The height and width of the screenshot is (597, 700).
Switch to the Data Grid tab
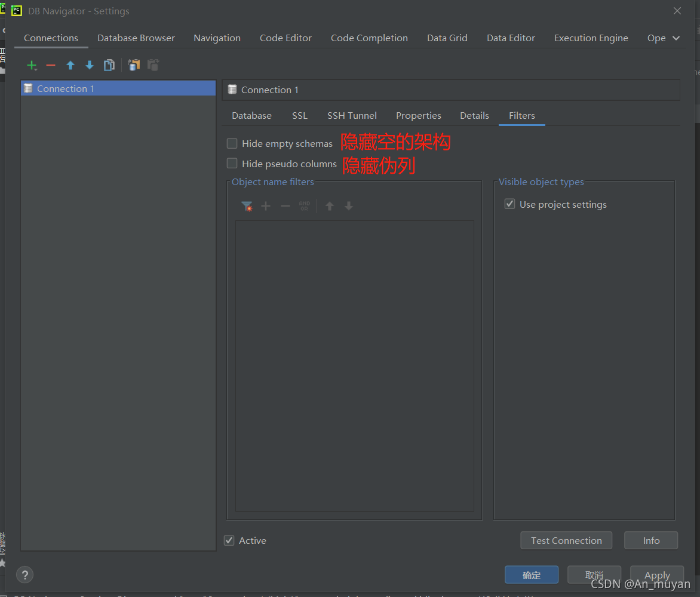(447, 38)
